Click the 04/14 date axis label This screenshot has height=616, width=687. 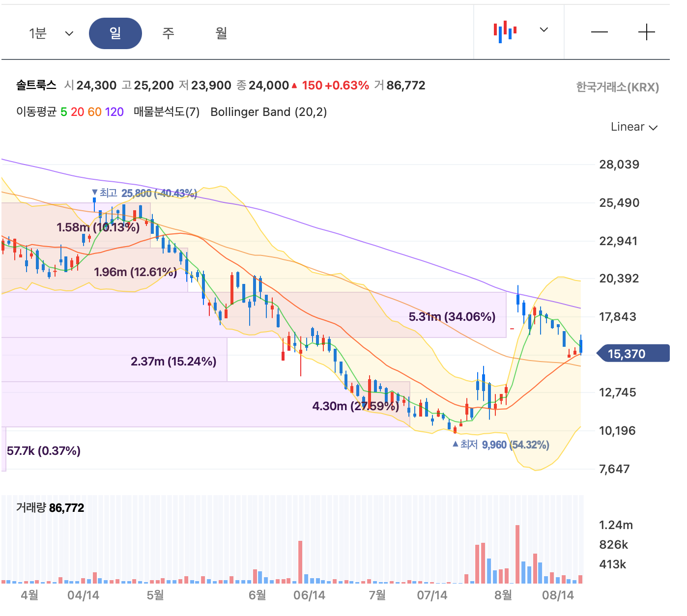coord(83,595)
